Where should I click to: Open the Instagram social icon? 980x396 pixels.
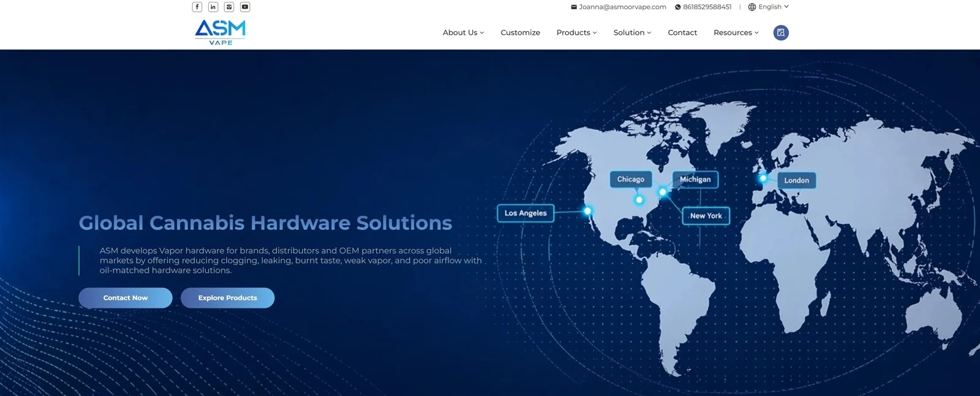tap(229, 7)
